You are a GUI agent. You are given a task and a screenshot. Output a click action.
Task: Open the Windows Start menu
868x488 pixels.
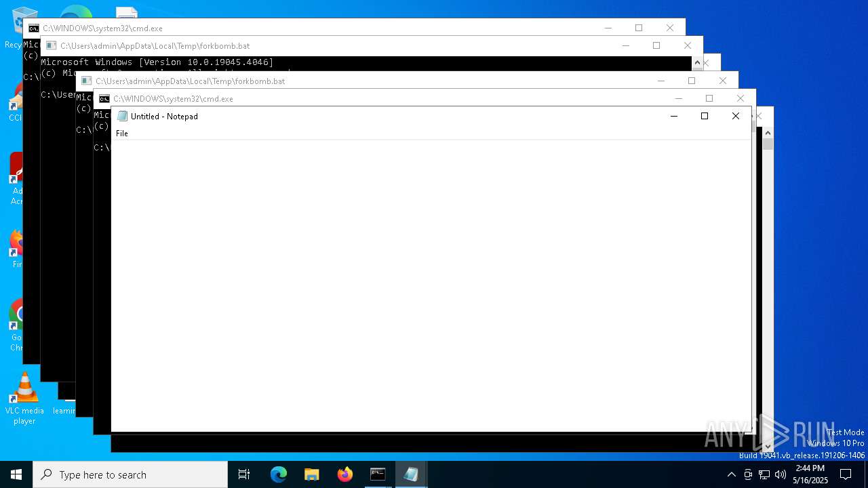16,474
